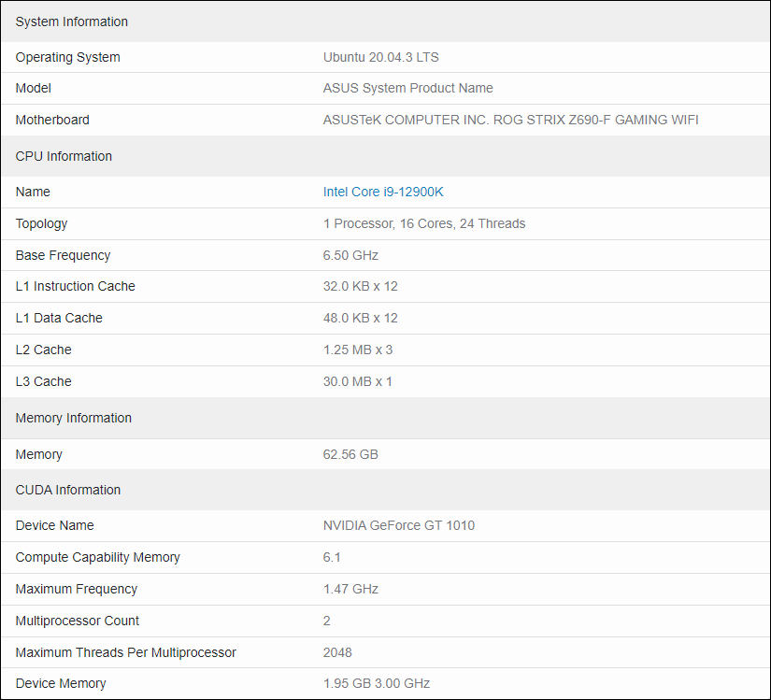771x700 pixels.
Task: Select the CPU Information heading
Action: pos(64,156)
